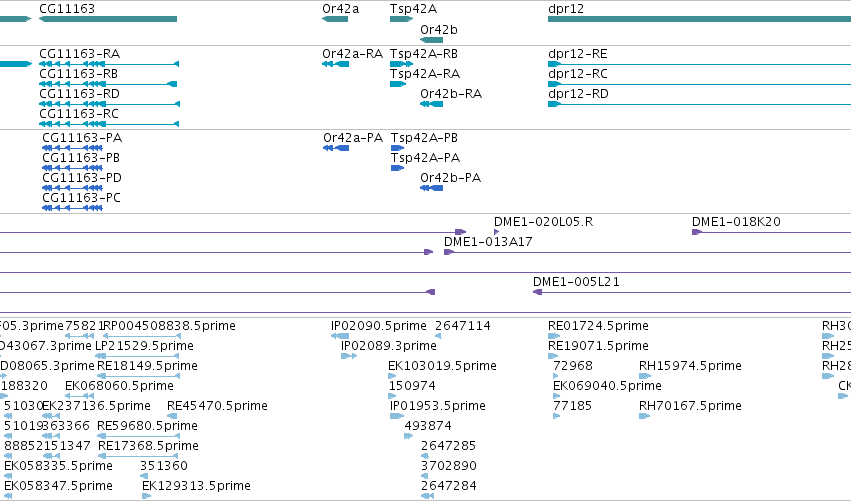Select the Or42a-RA transcript glyph
This screenshot has height=501, width=851.
pos(335,64)
